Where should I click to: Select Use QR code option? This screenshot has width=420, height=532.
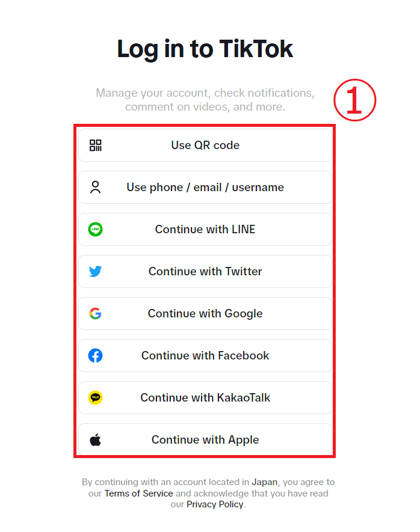point(205,145)
